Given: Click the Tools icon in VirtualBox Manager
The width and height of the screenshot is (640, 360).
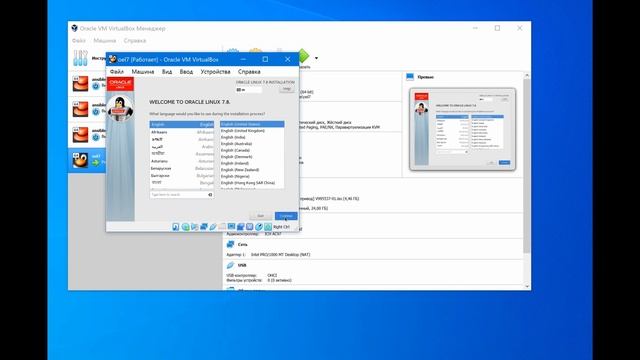Looking at the screenshot, I should pyautogui.click(x=80, y=58).
